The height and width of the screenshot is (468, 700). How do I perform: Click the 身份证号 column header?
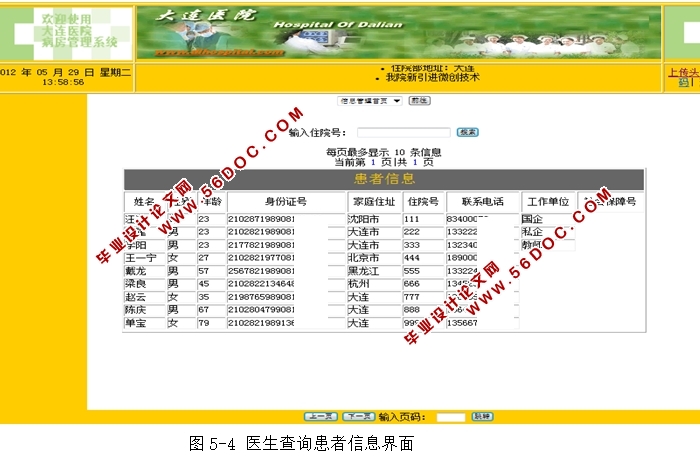pyautogui.click(x=286, y=202)
